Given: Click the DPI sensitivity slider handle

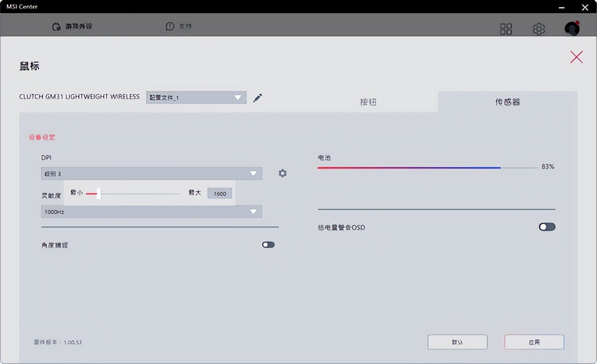Looking at the screenshot, I should click(99, 193).
